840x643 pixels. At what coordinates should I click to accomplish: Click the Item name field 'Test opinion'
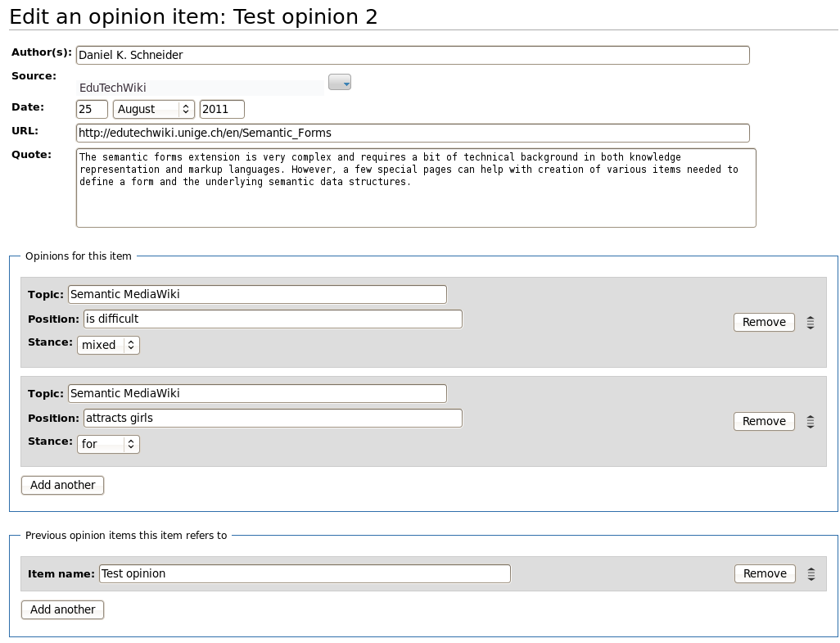(305, 573)
